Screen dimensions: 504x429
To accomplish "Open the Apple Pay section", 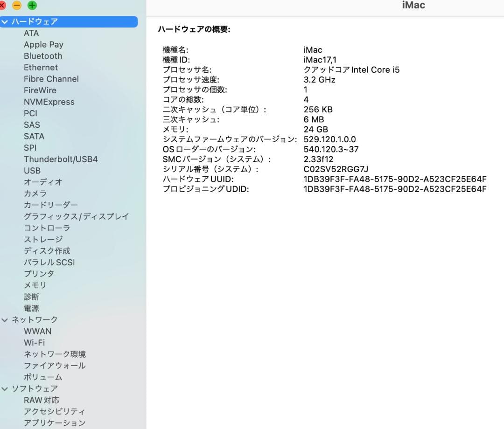I will click(43, 44).
